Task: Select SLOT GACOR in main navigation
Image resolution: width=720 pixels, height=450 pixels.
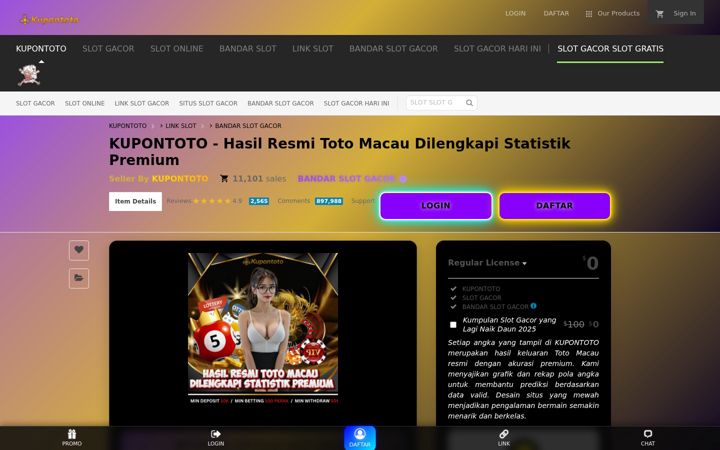Action: (108, 49)
